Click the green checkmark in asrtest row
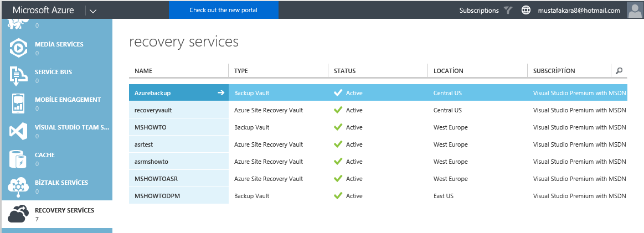 (x=338, y=144)
